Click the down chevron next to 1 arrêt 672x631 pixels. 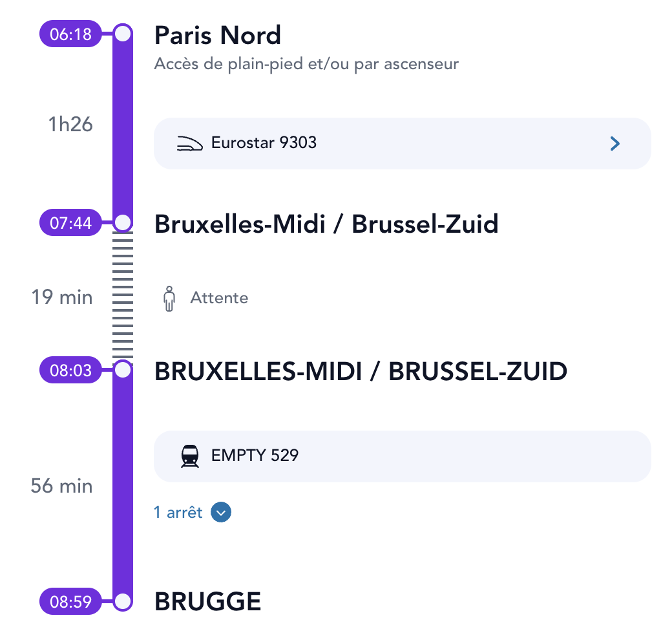pos(221,512)
